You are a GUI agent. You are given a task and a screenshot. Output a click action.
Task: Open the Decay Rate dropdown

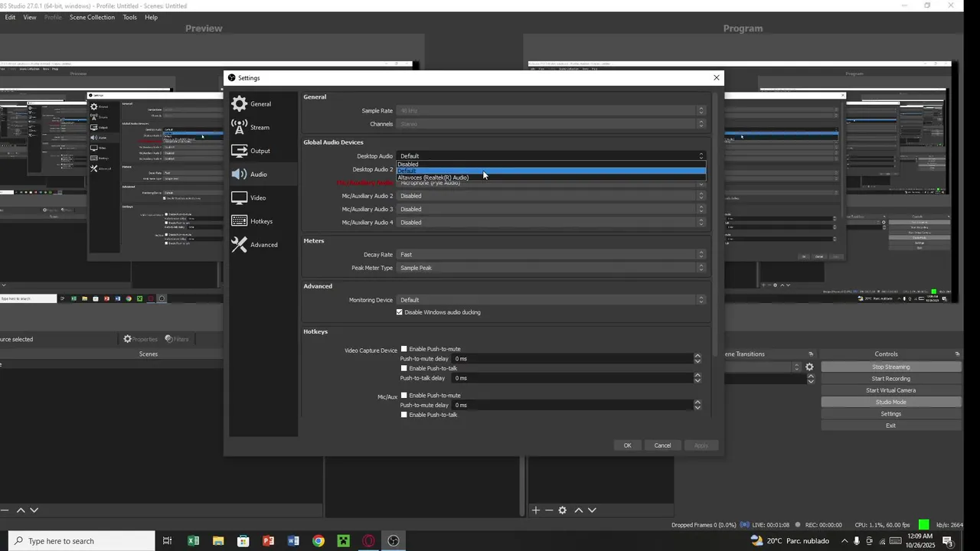551,255
